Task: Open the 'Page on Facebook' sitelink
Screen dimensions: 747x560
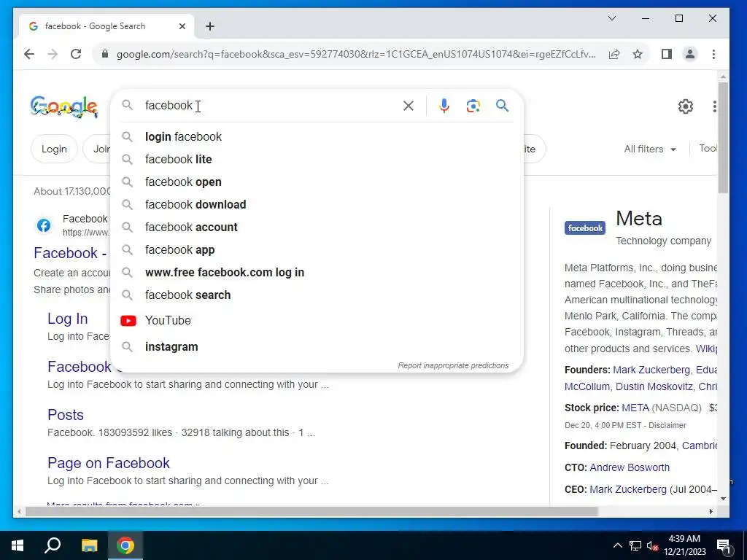Action: 109,463
